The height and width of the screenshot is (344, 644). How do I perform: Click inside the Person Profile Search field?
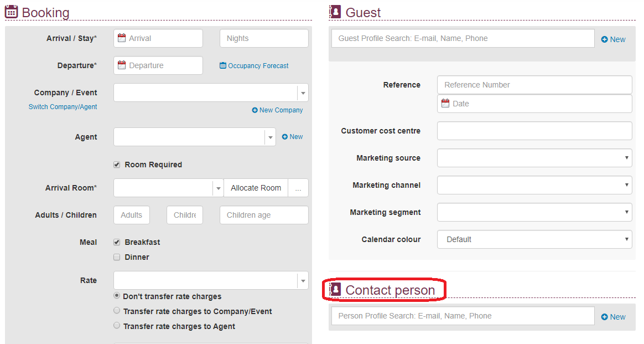pos(463,316)
